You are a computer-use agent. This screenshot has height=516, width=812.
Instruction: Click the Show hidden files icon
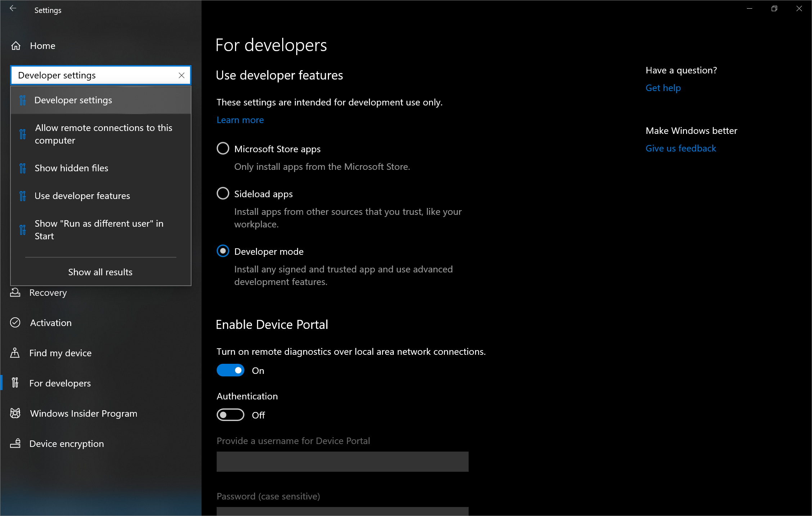pos(24,167)
